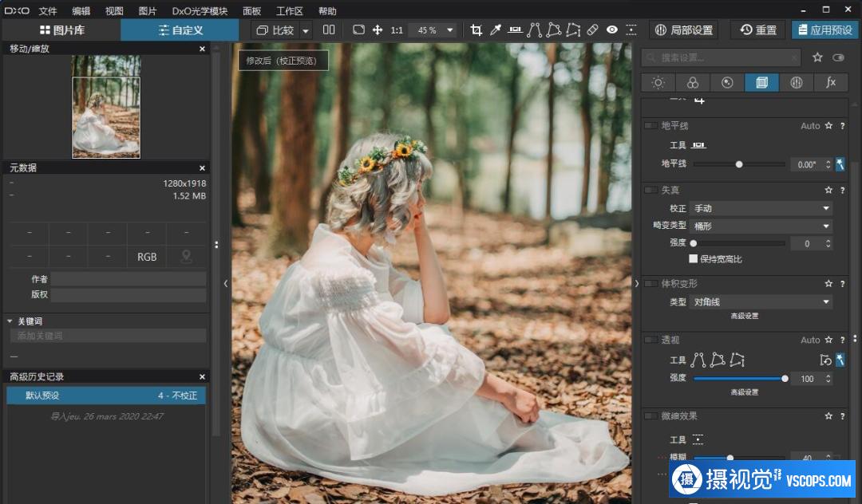Screen dimensions: 862x504
Task: Open the Geometry palette tab
Action: pyautogui.click(x=761, y=83)
